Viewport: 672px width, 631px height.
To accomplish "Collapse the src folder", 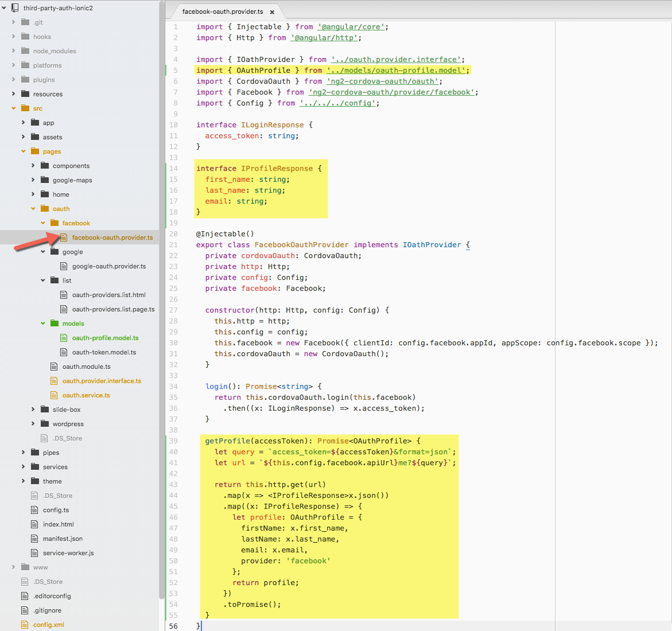I will pos(14,108).
